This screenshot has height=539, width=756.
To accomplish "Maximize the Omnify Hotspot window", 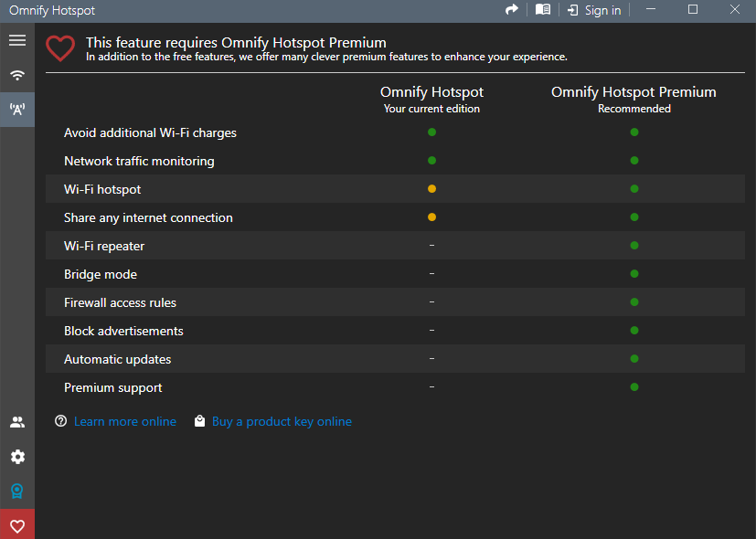I will pos(693,10).
